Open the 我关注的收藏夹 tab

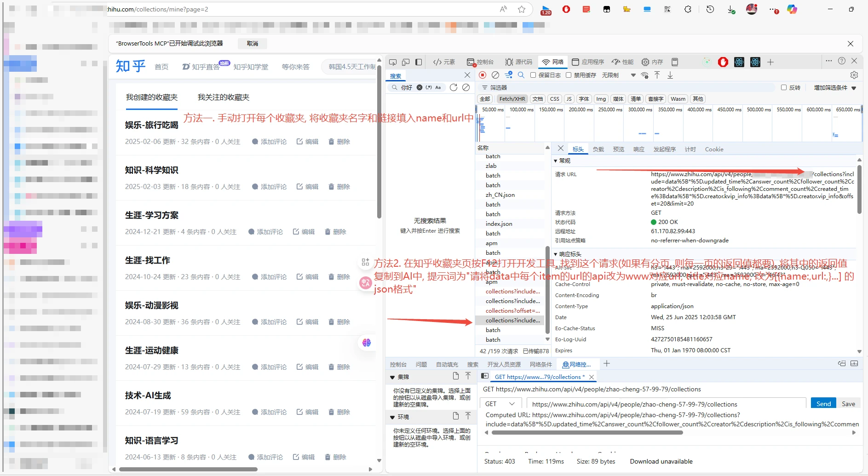(224, 97)
